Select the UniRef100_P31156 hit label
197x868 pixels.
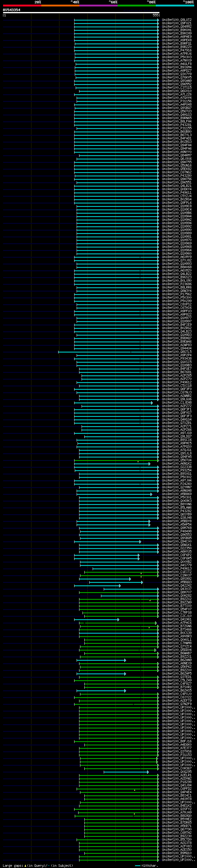tap(177, 101)
